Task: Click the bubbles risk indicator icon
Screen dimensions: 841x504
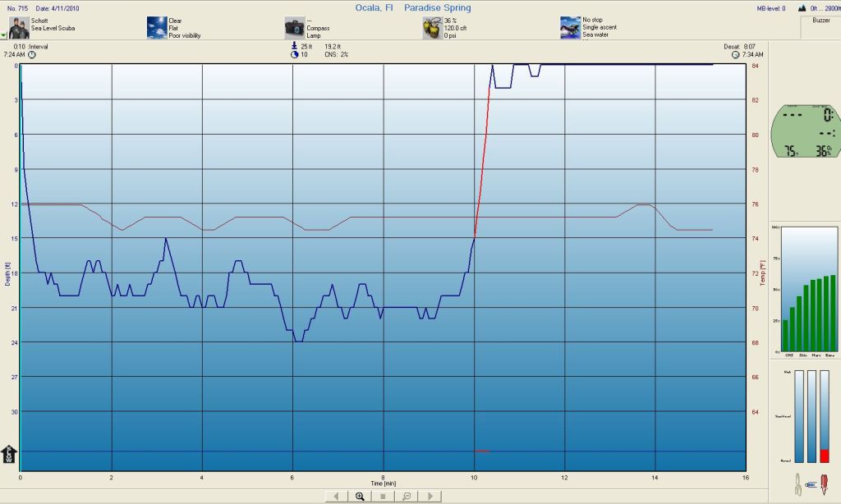Action: pyautogui.click(x=797, y=483)
